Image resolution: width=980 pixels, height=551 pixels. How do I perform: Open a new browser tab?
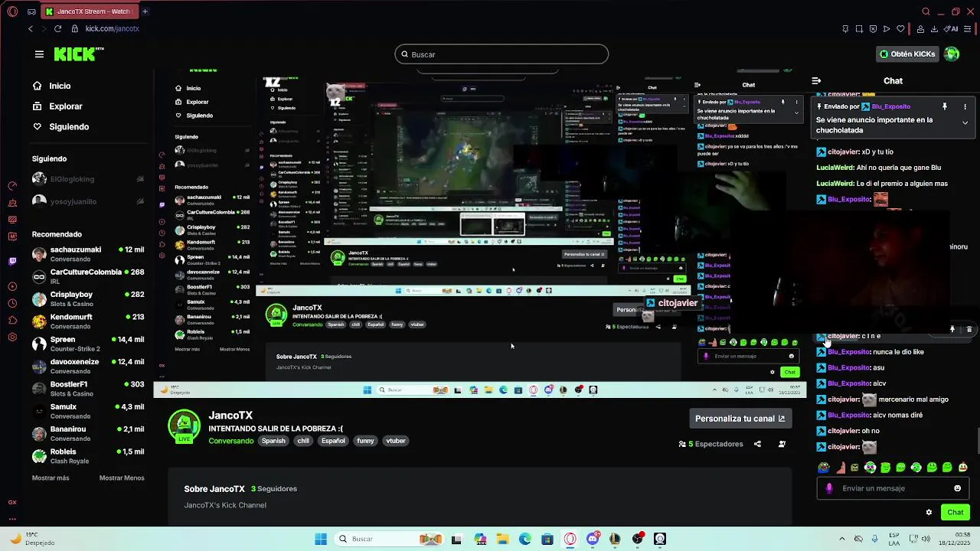click(x=145, y=11)
